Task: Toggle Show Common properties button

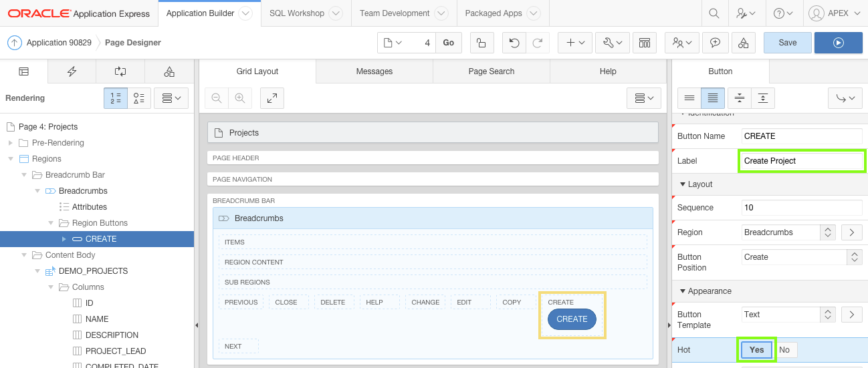Action: tap(689, 98)
